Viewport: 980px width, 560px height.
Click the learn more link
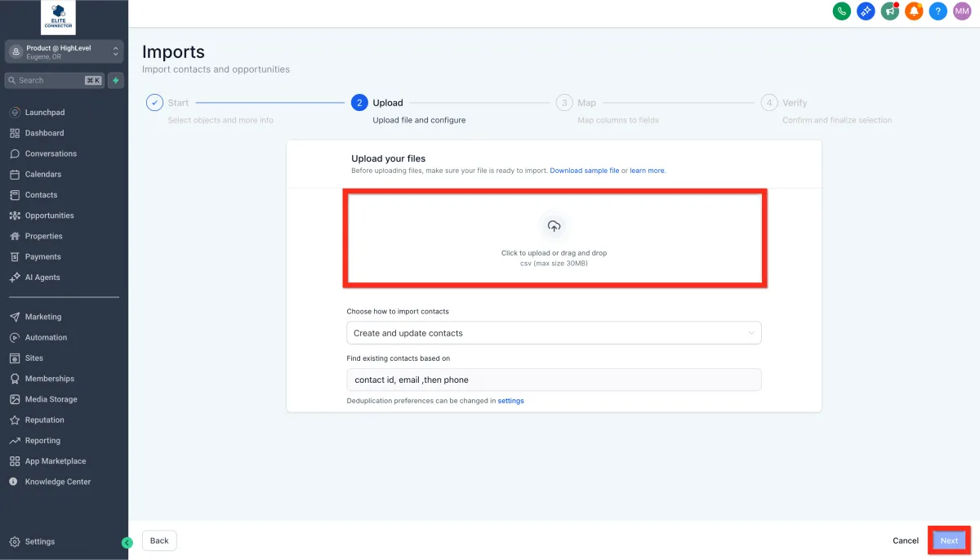[x=648, y=171]
